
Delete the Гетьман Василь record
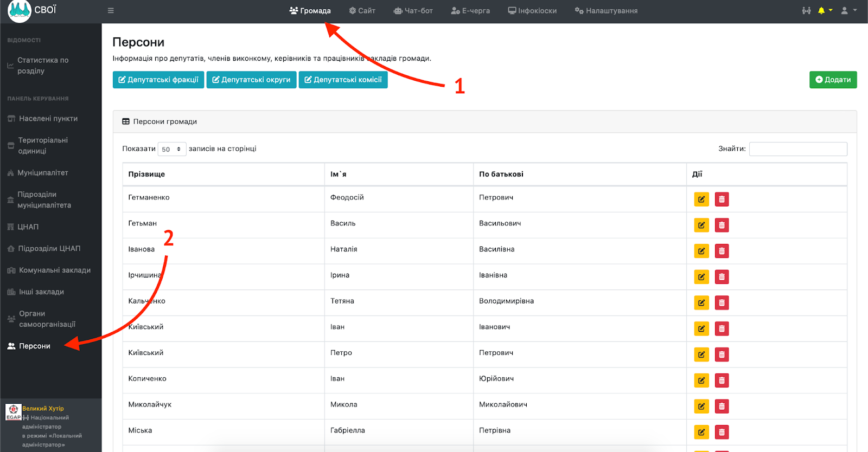(722, 225)
